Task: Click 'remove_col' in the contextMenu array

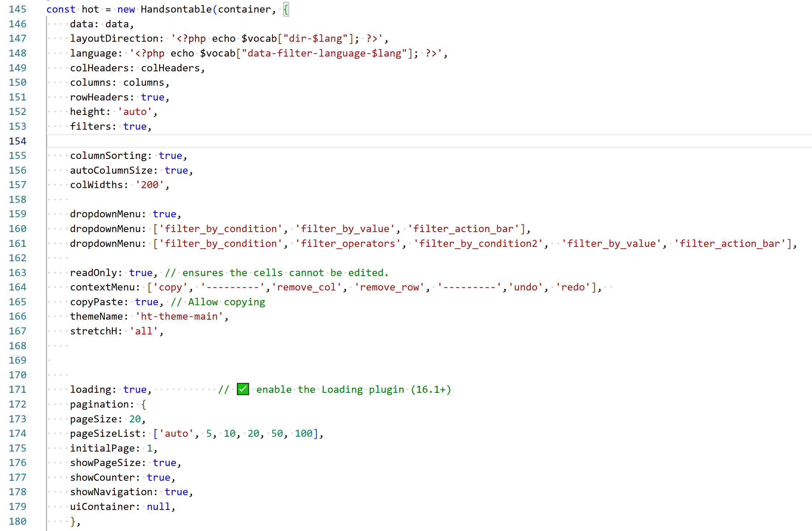Action: [x=306, y=287]
